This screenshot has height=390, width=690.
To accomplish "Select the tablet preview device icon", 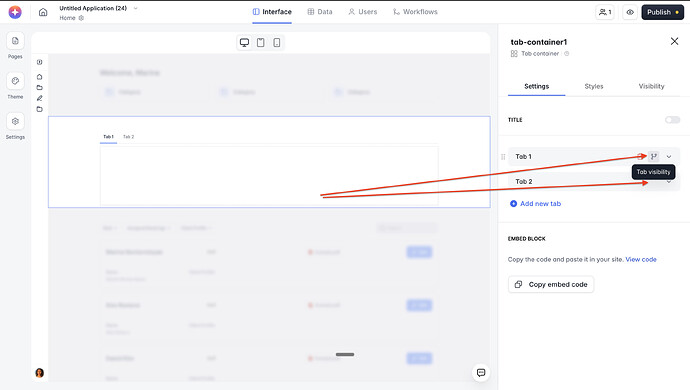I will [261, 42].
